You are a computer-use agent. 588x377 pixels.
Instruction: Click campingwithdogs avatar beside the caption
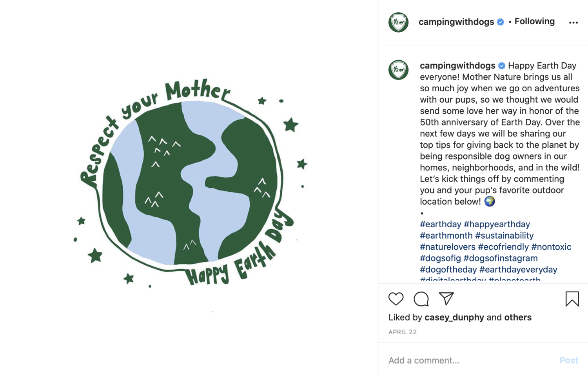398,70
